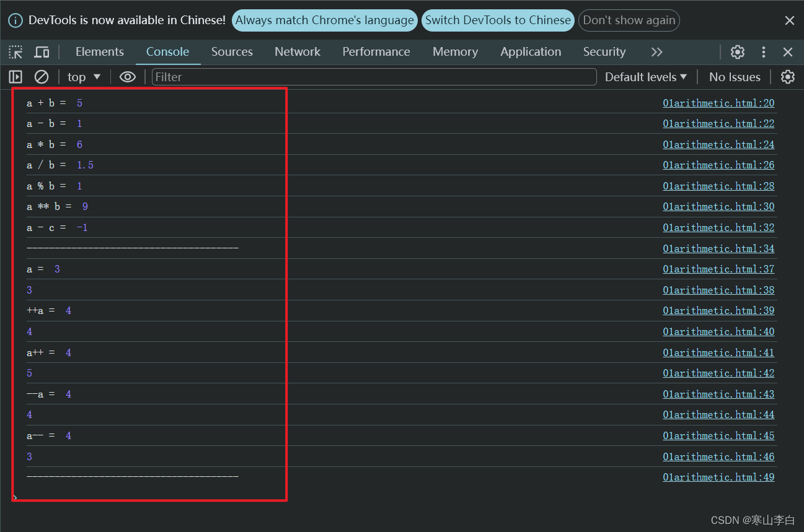Click the 'a / b = 1.5' log line

[60, 165]
